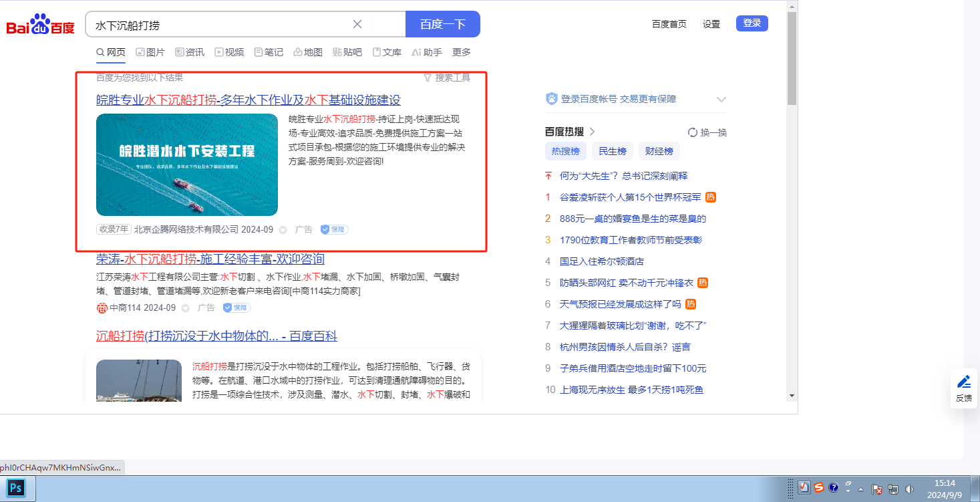Click the 换一换 refresh icon
The height and width of the screenshot is (502, 980).
pos(693,132)
